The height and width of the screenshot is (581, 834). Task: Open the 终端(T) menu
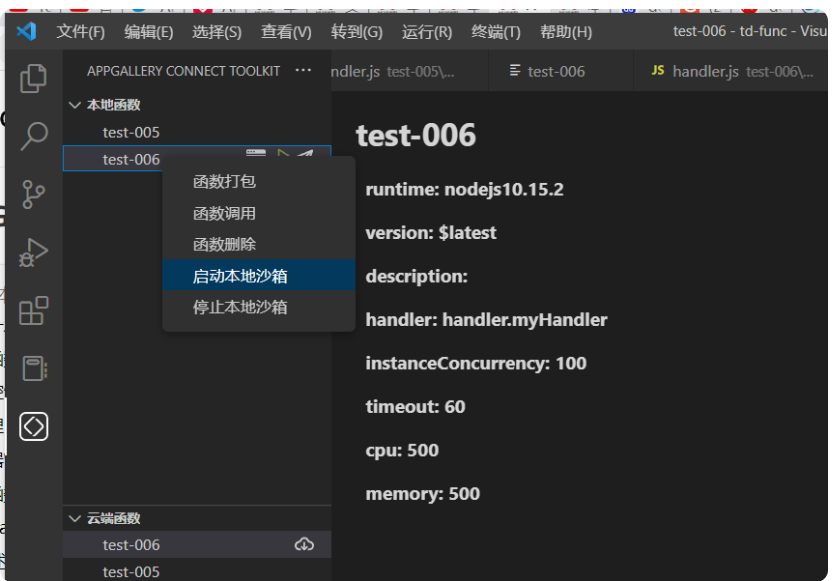point(496,32)
